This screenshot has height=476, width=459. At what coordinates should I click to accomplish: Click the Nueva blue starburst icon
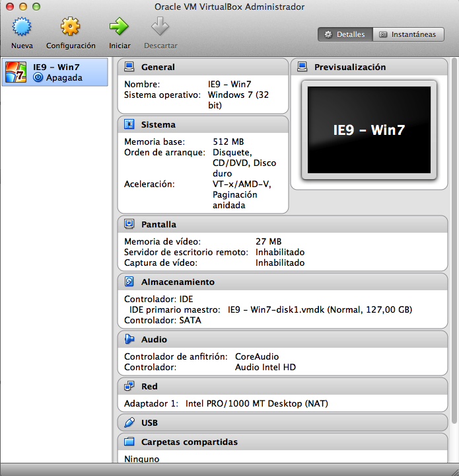22,26
